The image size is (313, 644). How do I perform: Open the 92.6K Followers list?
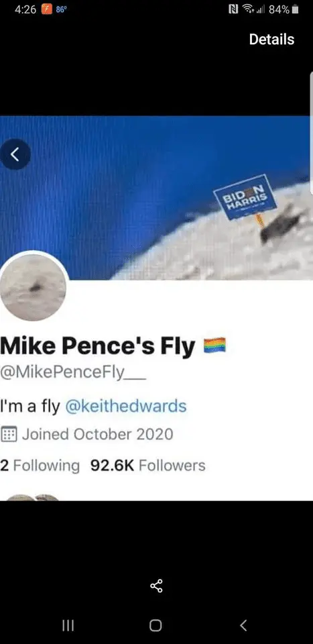click(x=147, y=466)
